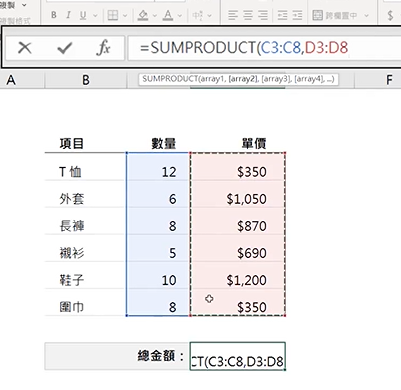
Task: Confirm the formula with the checkmark
Action: [x=64, y=48]
